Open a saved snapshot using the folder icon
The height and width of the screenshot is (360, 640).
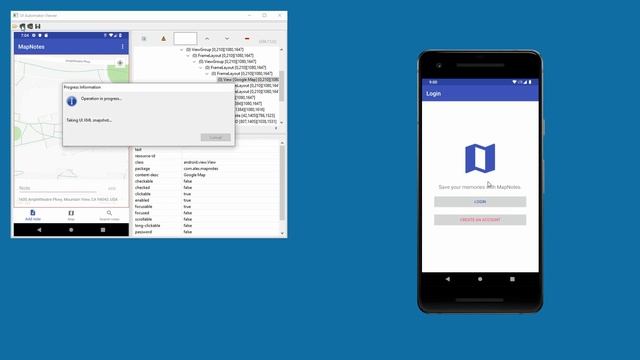coord(15,27)
